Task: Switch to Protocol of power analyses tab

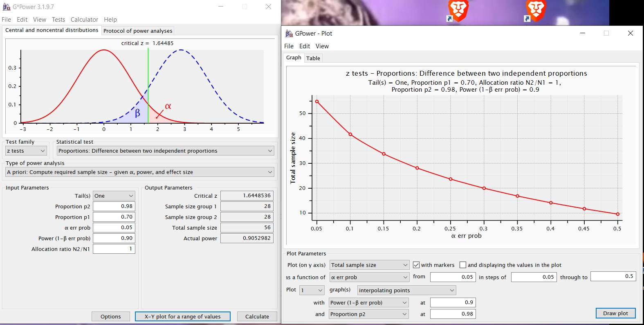Action: (138, 31)
